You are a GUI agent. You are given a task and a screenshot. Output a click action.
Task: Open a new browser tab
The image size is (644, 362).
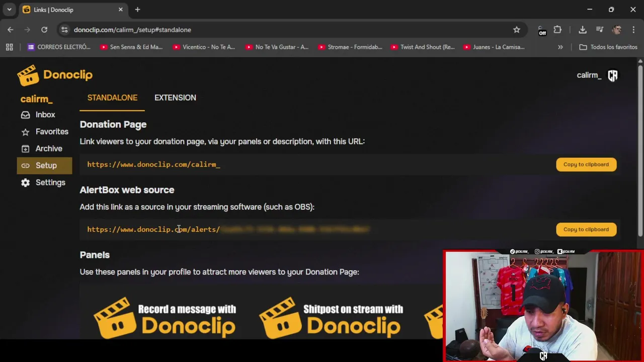[137, 10]
